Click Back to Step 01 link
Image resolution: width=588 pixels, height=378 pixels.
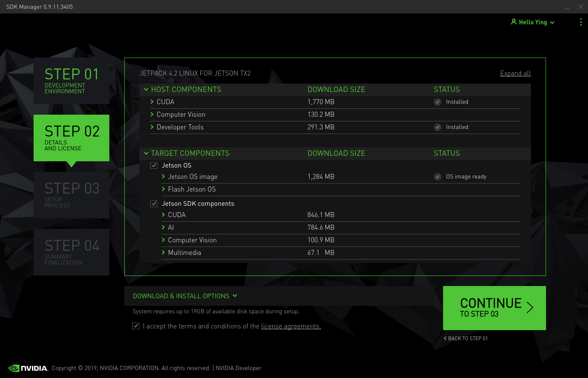[466, 339]
